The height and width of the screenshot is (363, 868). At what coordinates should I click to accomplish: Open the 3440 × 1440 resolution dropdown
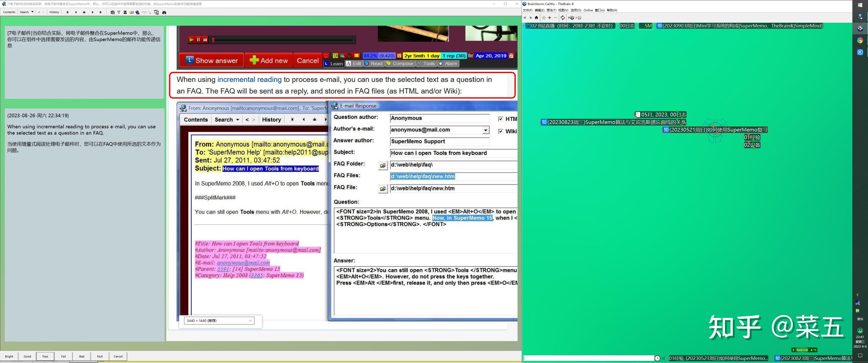[x=219, y=321]
